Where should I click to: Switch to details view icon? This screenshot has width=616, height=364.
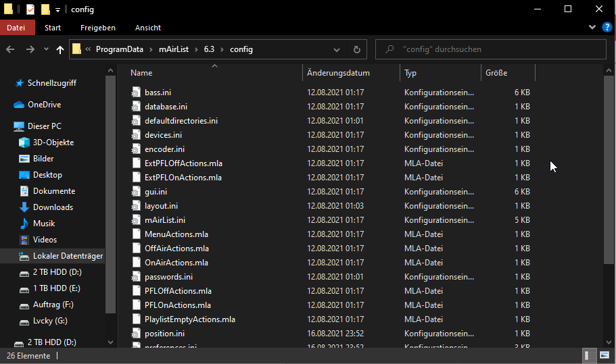click(x=588, y=356)
